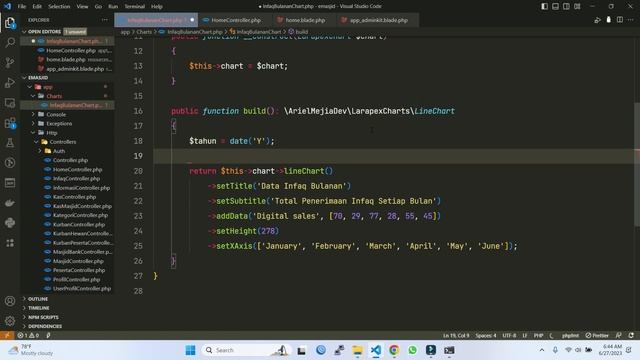640x360 pixels.
Task: Open InfaqController.php in explorer
Action: pos(76,178)
